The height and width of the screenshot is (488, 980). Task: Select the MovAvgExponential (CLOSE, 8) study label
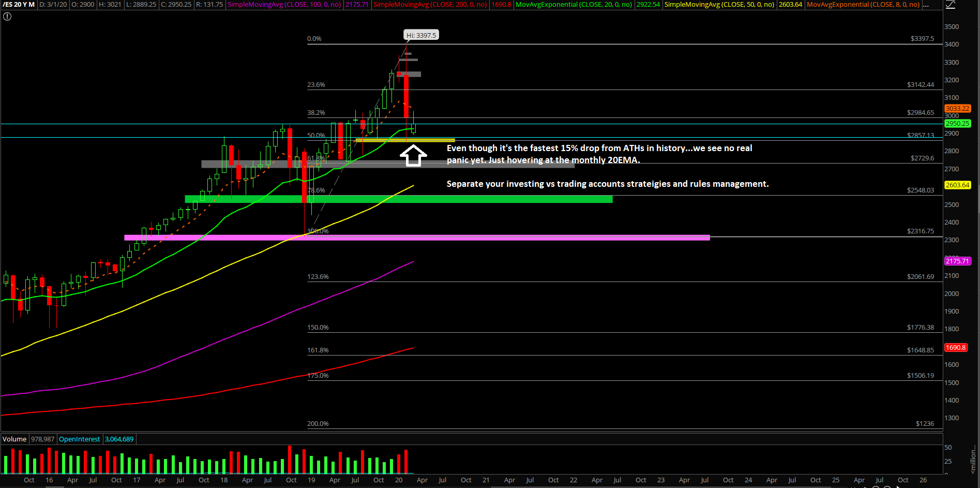point(863,5)
